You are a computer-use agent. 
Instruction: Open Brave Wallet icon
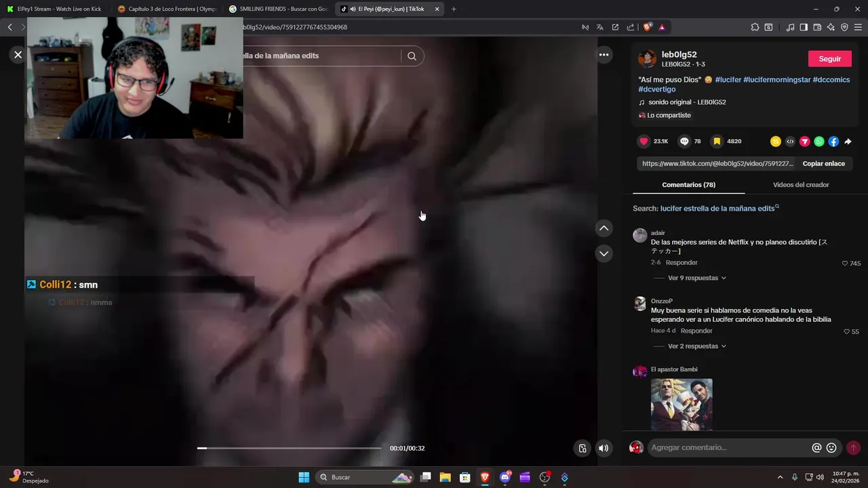click(x=817, y=27)
